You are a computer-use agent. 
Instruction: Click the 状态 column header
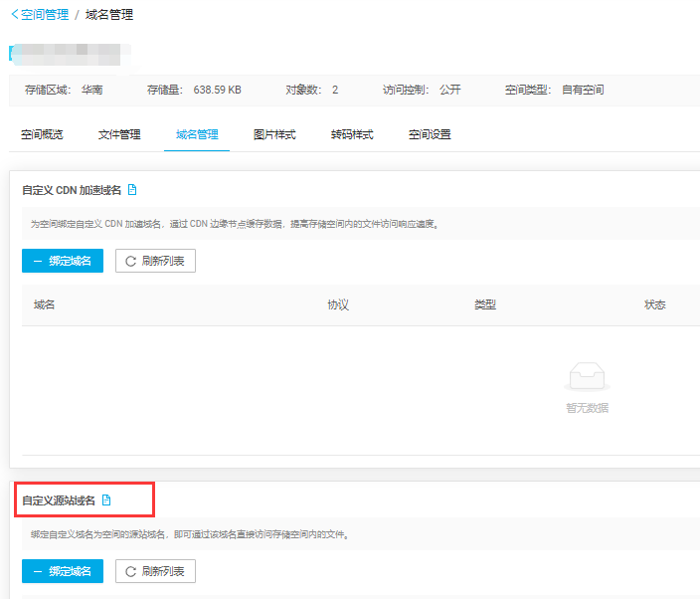[x=655, y=304]
